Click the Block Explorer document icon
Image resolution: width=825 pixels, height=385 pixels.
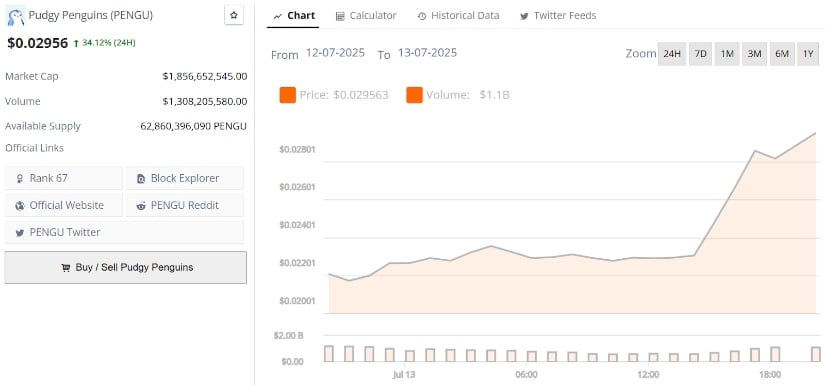point(140,179)
